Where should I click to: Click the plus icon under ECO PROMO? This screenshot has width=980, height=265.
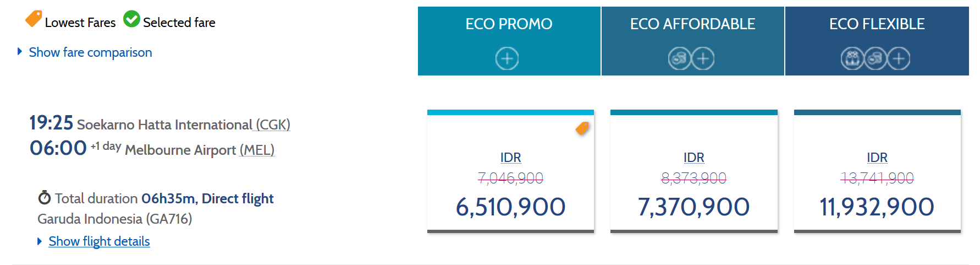pyautogui.click(x=507, y=58)
